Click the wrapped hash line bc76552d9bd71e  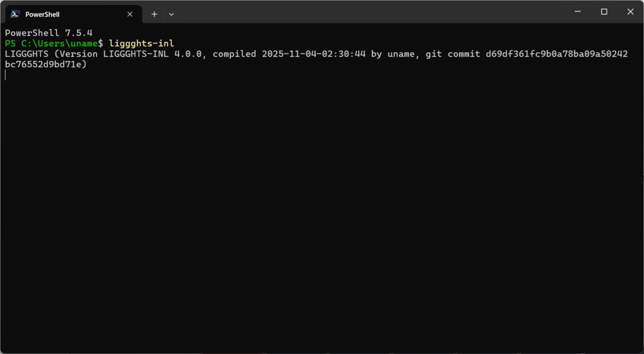[x=45, y=64]
